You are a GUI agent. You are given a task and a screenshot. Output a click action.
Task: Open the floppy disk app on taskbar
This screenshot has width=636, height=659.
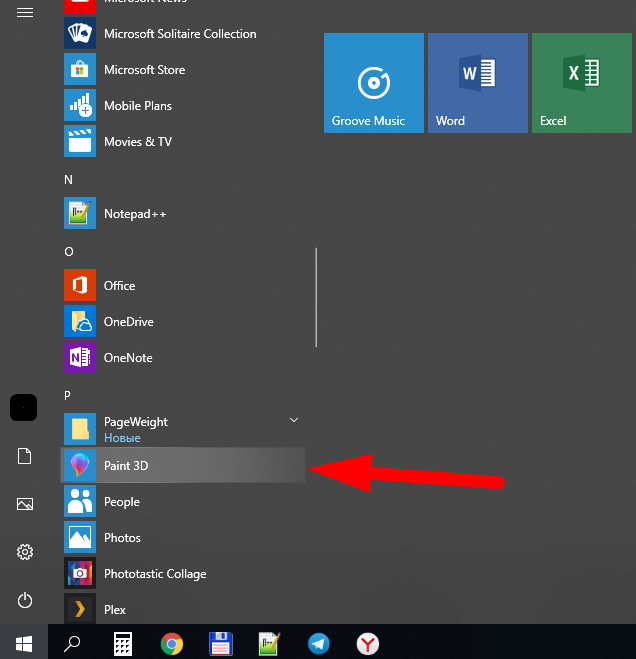click(x=221, y=643)
